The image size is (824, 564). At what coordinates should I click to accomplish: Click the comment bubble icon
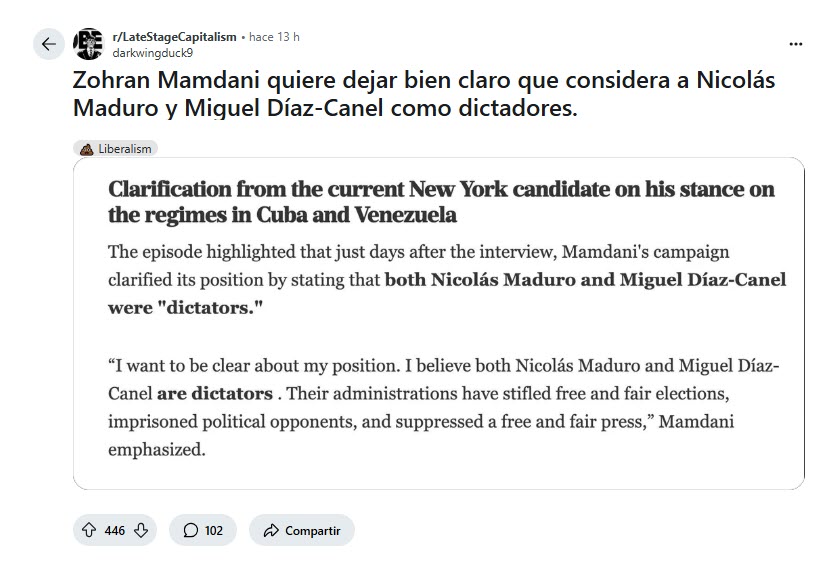pyautogui.click(x=190, y=530)
